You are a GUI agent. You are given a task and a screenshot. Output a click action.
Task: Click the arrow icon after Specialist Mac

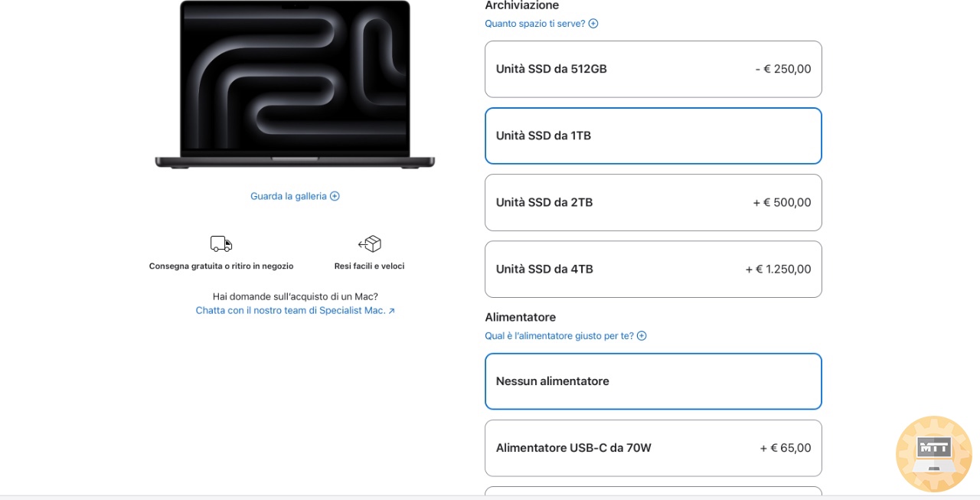392,311
